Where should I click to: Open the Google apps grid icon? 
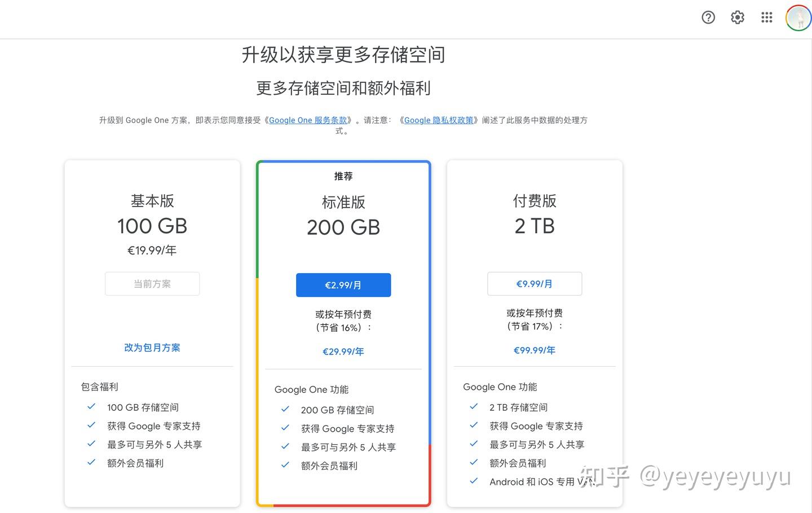click(x=767, y=17)
